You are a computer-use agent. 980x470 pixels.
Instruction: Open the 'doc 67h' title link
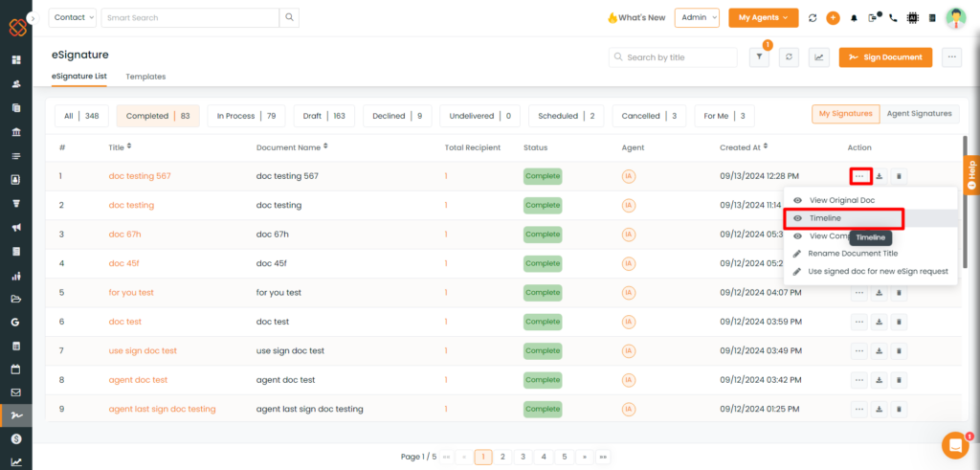click(125, 235)
